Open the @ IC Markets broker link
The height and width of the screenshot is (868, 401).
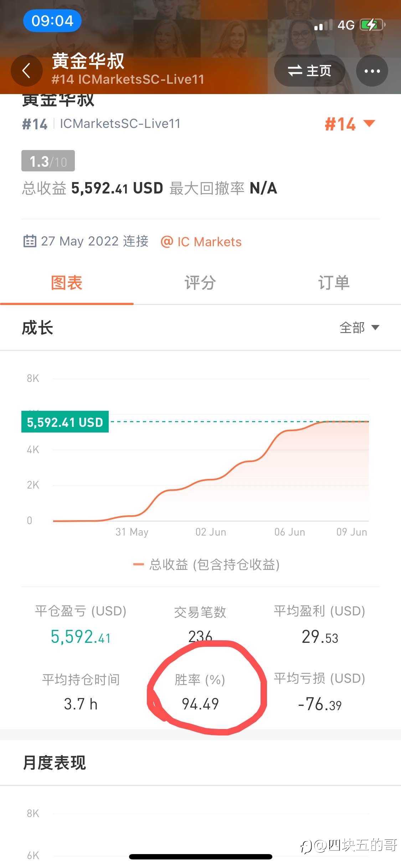(201, 242)
